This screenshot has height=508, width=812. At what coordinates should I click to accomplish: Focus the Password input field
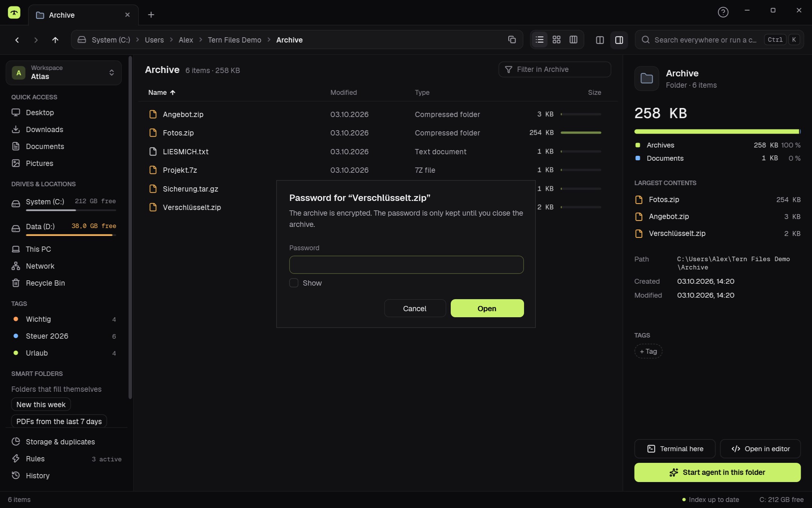(x=406, y=265)
